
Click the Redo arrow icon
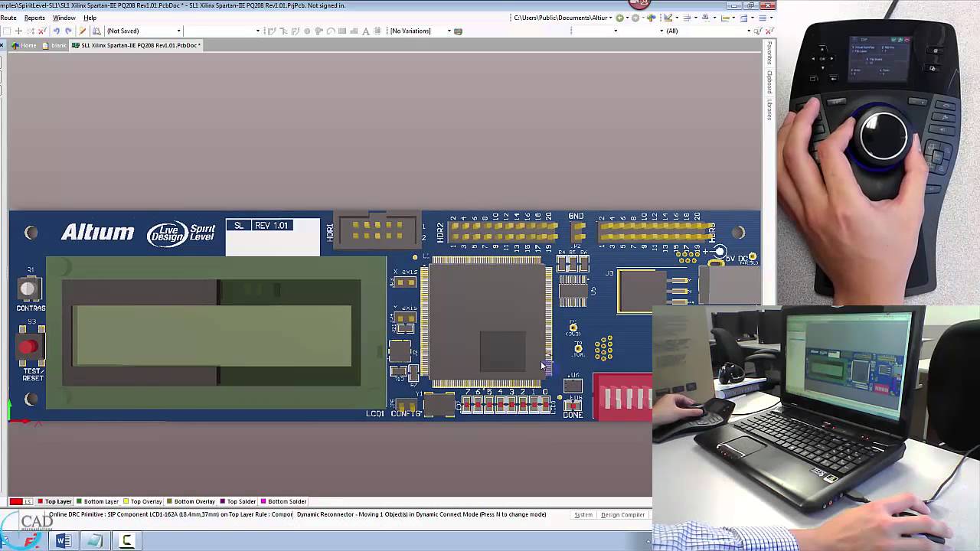(68, 31)
